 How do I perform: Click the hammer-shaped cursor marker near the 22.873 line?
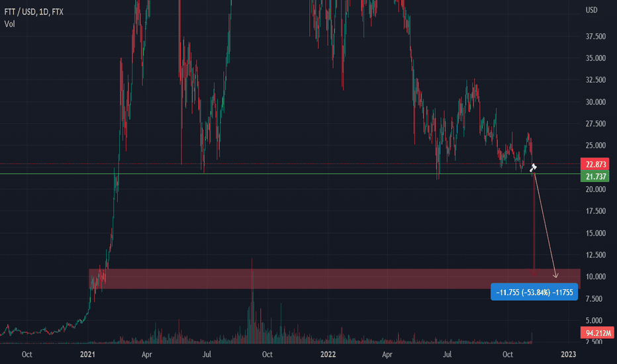[533, 167]
